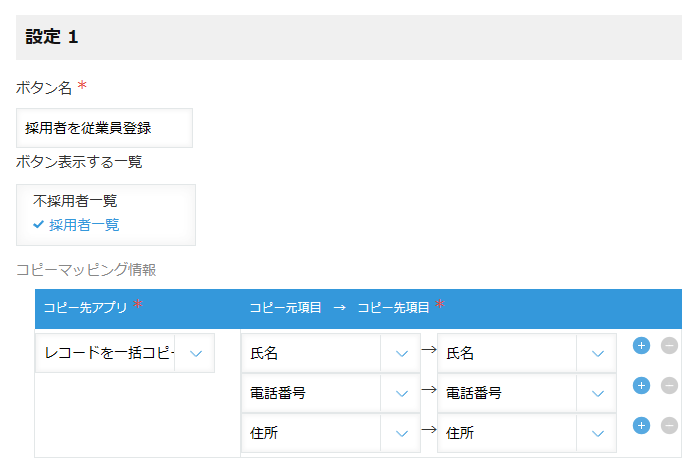
Task: Remove the 氏名 mapping row
Action: click(669, 346)
